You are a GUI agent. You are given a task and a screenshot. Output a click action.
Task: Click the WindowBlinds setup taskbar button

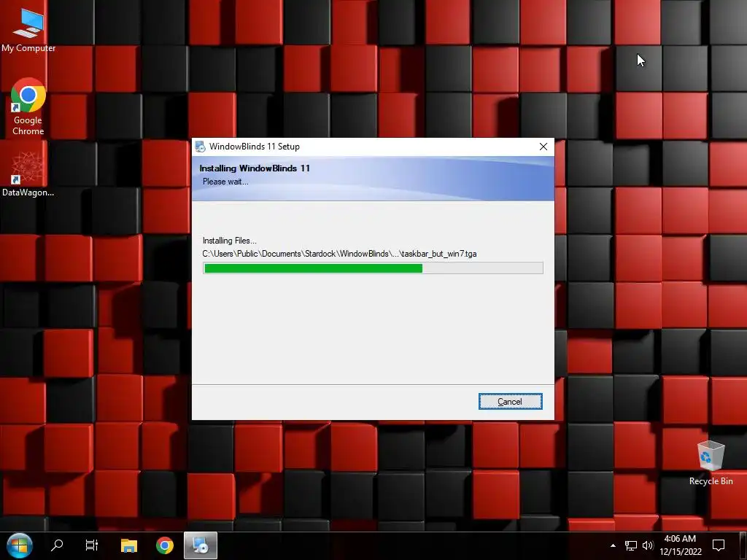[x=201, y=545]
